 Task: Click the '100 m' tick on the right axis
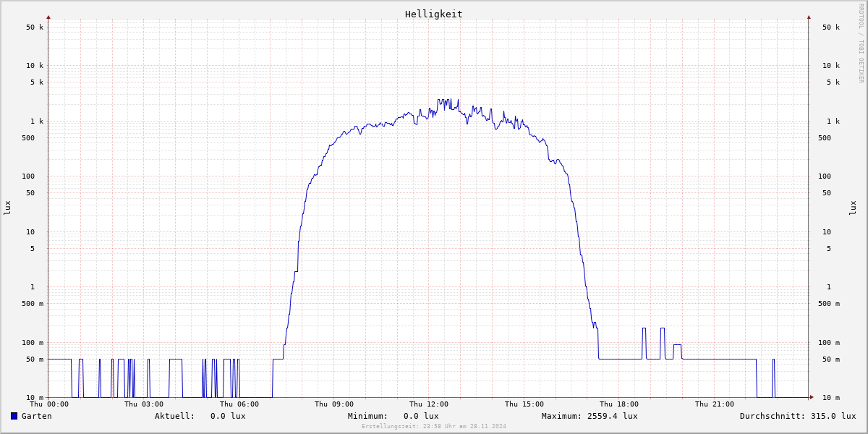[x=829, y=343]
